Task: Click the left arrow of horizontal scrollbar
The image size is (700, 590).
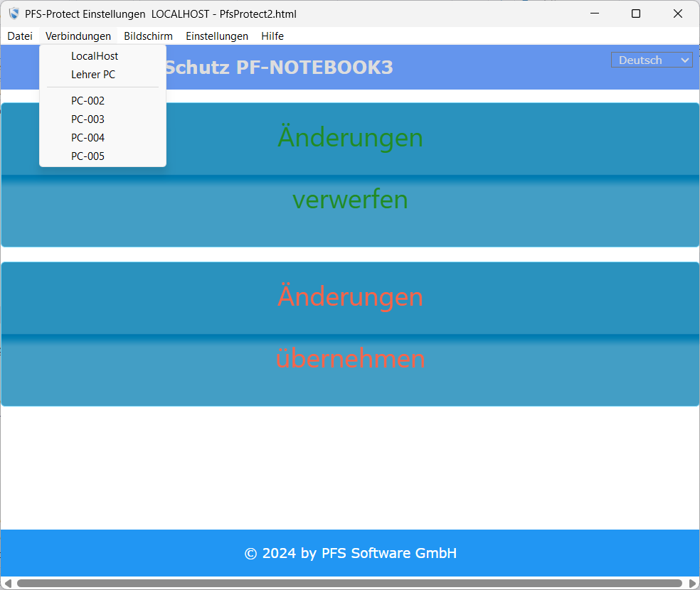Action: [8, 584]
